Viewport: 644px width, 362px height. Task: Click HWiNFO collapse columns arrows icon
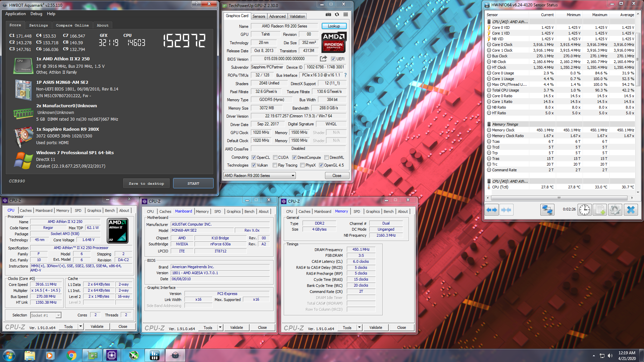506,210
